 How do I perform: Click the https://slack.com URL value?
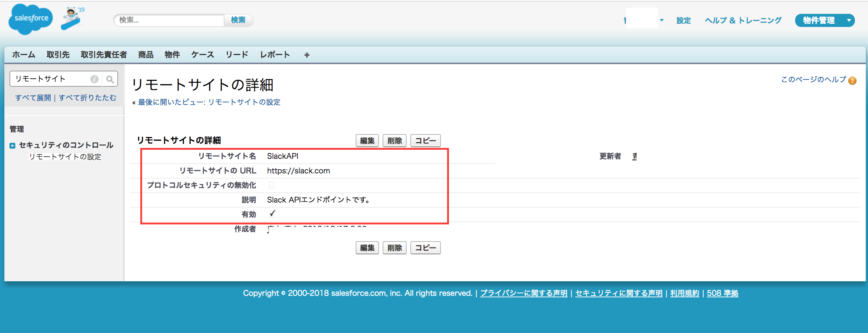point(298,171)
